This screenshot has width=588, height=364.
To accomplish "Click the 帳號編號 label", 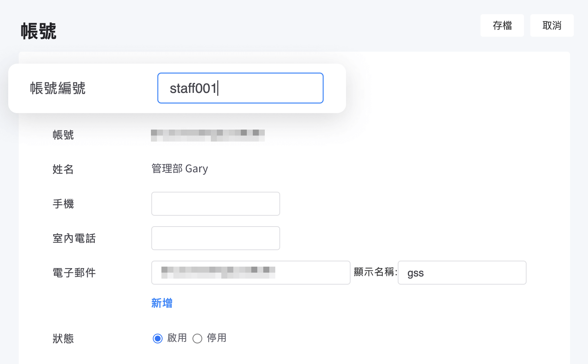I will 58,88.
